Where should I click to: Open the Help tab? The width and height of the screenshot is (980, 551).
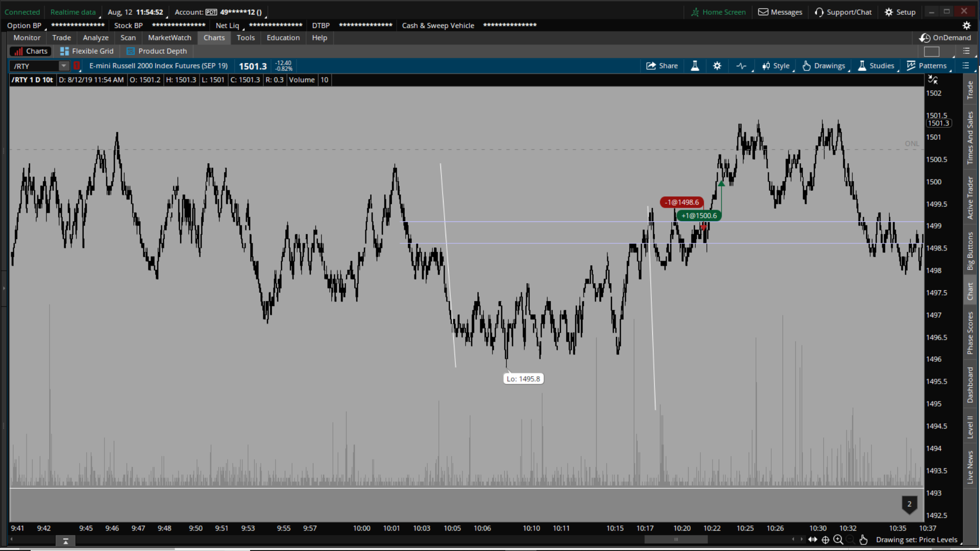320,38
